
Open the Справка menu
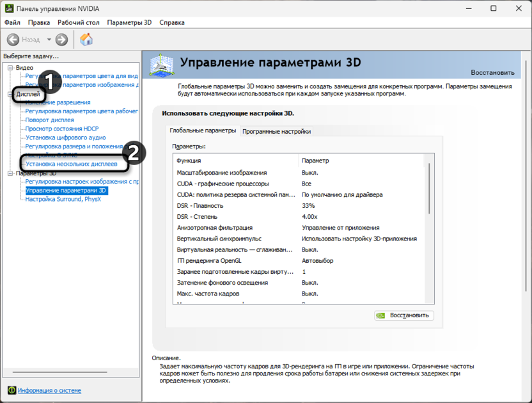point(172,22)
